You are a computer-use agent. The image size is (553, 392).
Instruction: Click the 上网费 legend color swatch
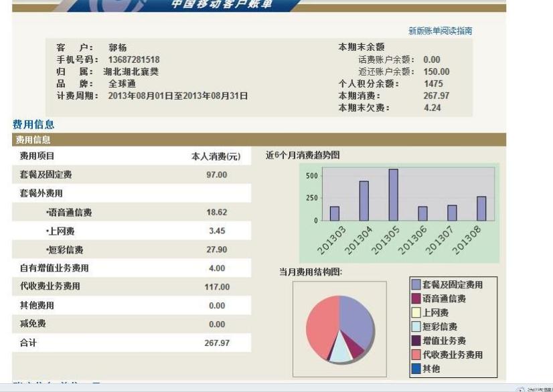[416, 312]
